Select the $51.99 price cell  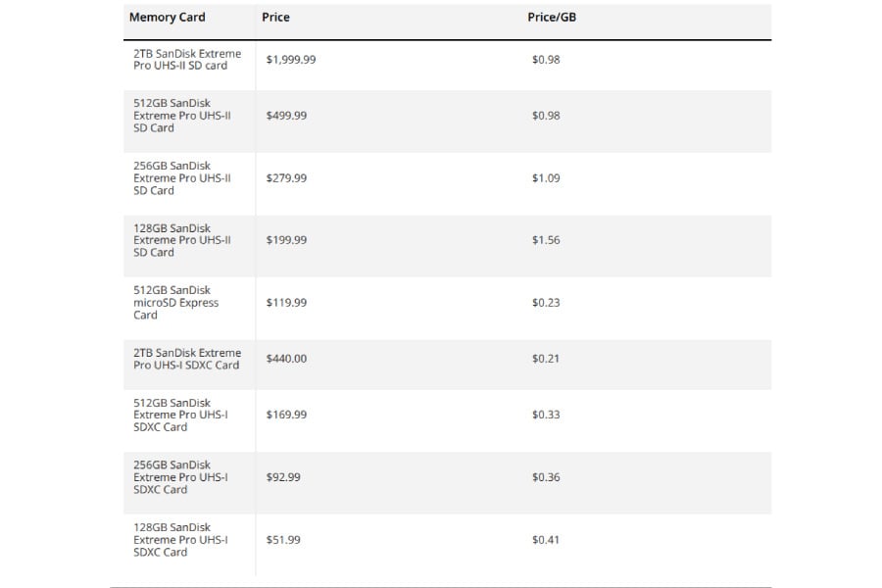[283, 540]
